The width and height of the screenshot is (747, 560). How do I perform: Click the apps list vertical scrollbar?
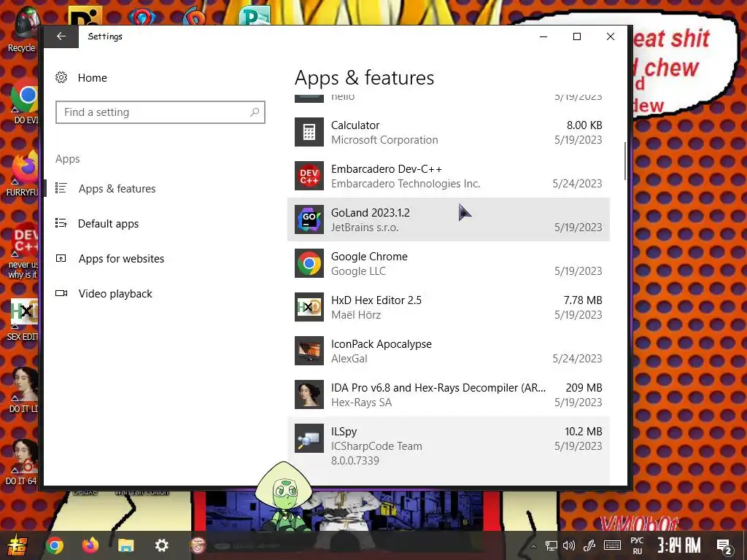point(625,161)
